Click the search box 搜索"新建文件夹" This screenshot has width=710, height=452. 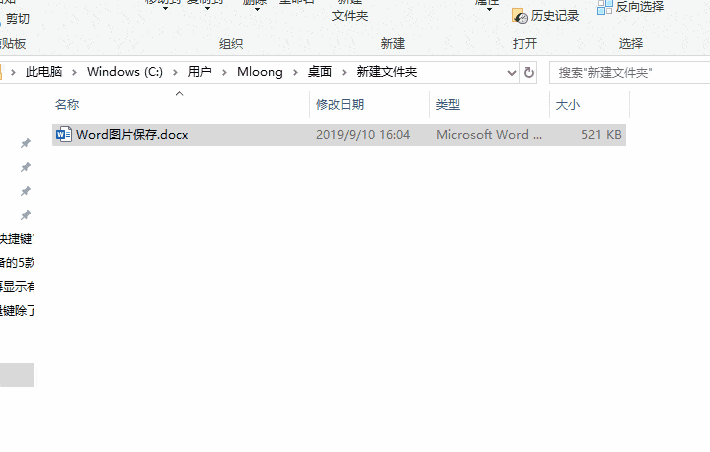(629, 73)
